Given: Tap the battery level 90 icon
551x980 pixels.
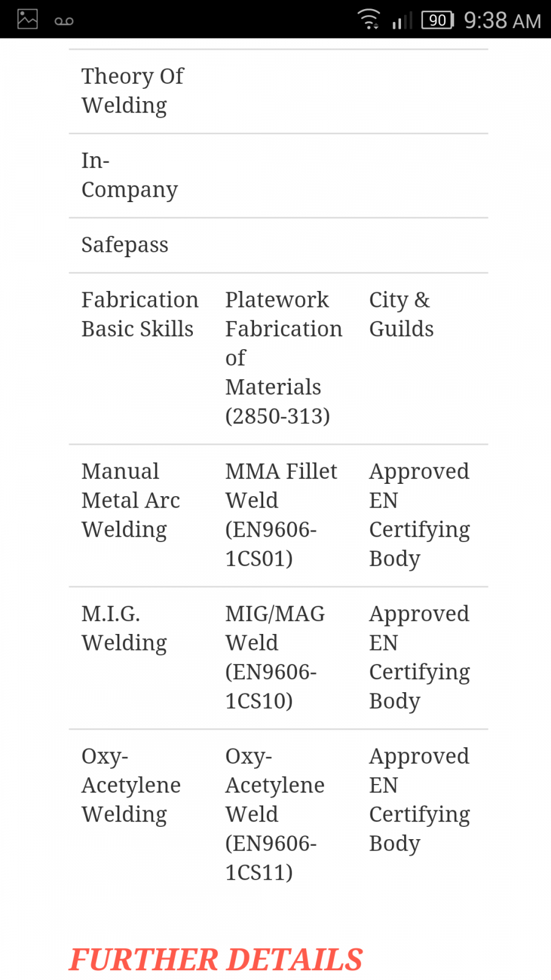Looking at the screenshot, I should pos(438,20).
